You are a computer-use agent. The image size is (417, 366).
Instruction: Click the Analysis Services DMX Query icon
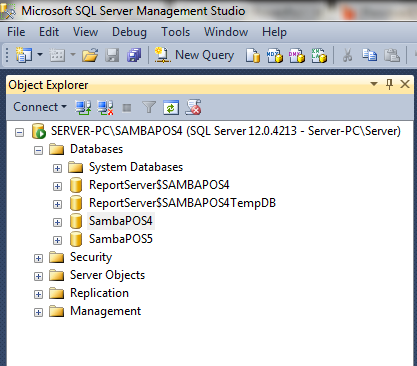click(297, 55)
